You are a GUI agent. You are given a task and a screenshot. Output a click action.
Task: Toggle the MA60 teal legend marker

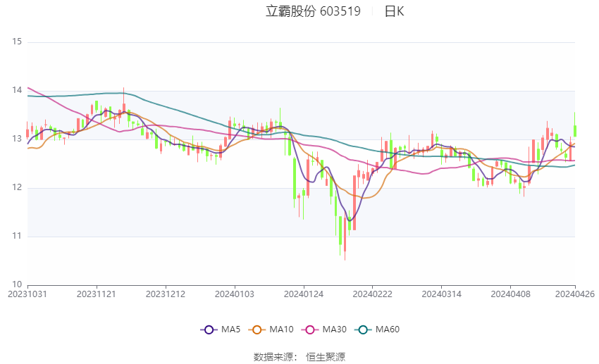363,330
